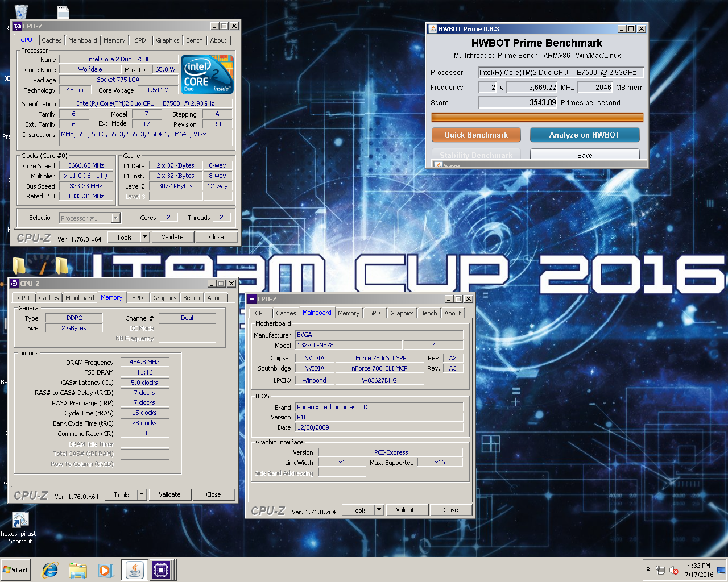Select Memory tab in Mainboard CPU-Z window

349,313
